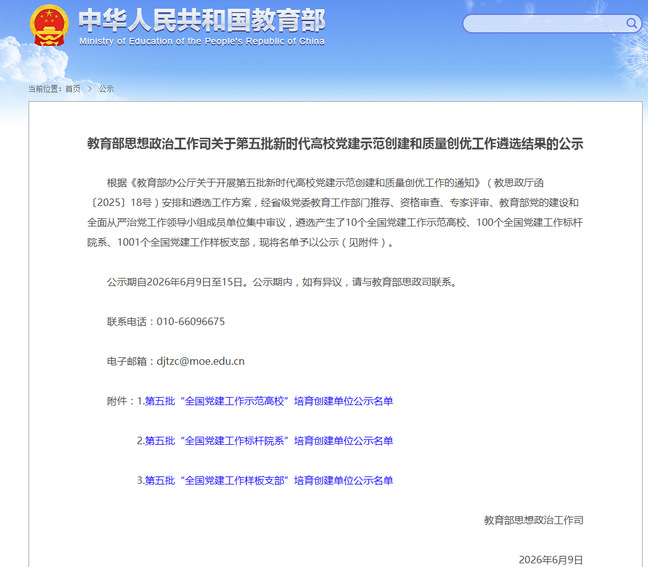Click the 2026年6月9日 date at bottom
The width and height of the screenshot is (648, 567).
click(x=550, y=560)
